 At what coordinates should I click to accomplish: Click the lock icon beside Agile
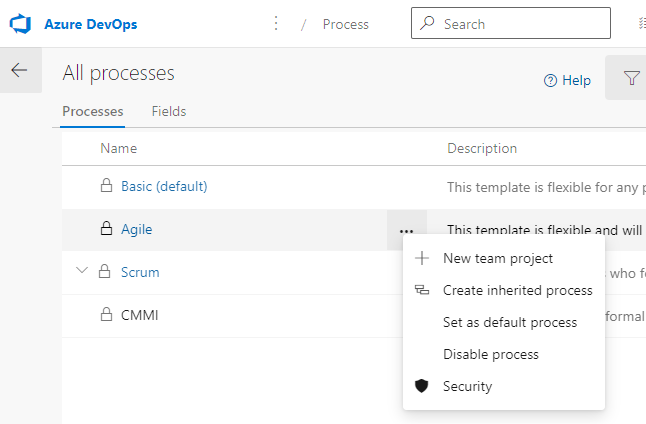(x=106, y=228)
